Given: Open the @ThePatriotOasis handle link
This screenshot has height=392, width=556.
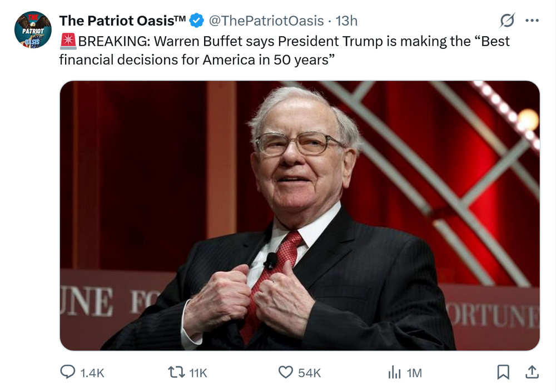Looking at the screenshot, I should [x=266, y=21].
